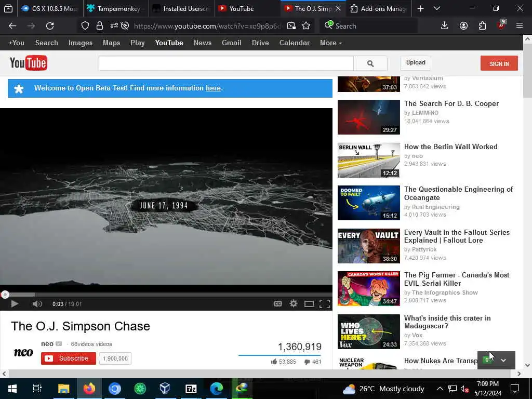Open the neo channel avatar
The image size is (532, 399).
tap(23, 352)
